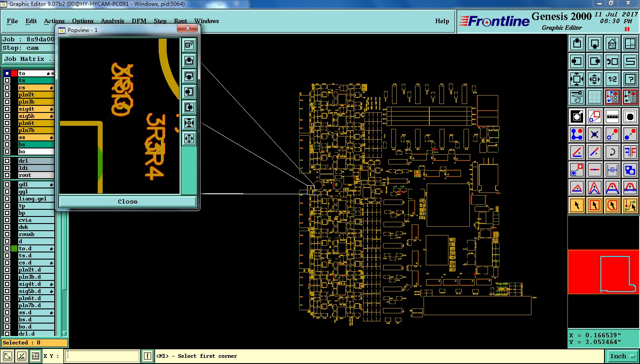Click the red color swatch beside layer to
Viewport: 640px width, 364px height.
14,73
